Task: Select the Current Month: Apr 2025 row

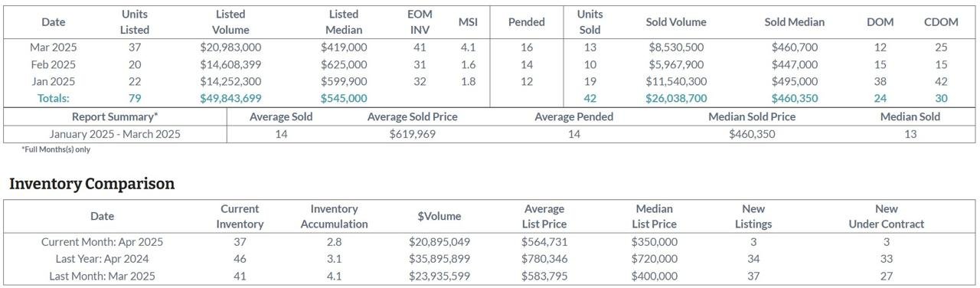Action: (x=490, y=241)
